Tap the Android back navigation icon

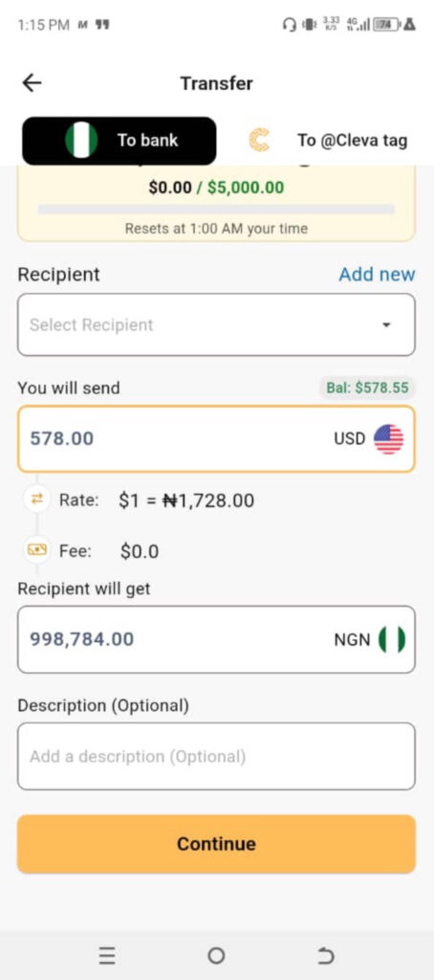click(326, 956)
